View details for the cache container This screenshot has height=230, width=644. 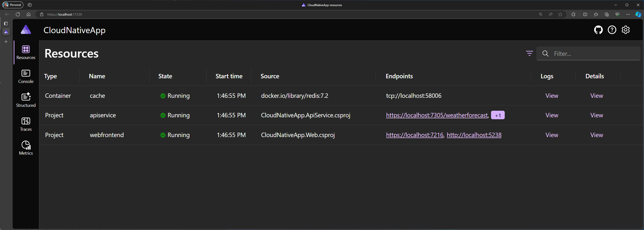(596, 96)
